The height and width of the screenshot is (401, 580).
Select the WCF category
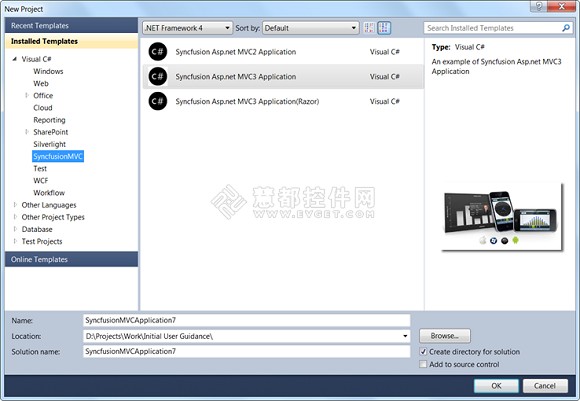click(x=40, y=181)
